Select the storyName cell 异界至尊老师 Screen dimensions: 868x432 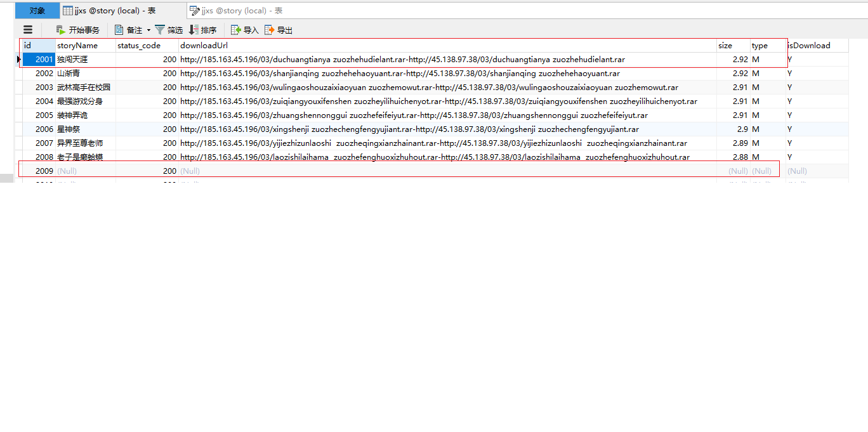[x=85, y=143]
